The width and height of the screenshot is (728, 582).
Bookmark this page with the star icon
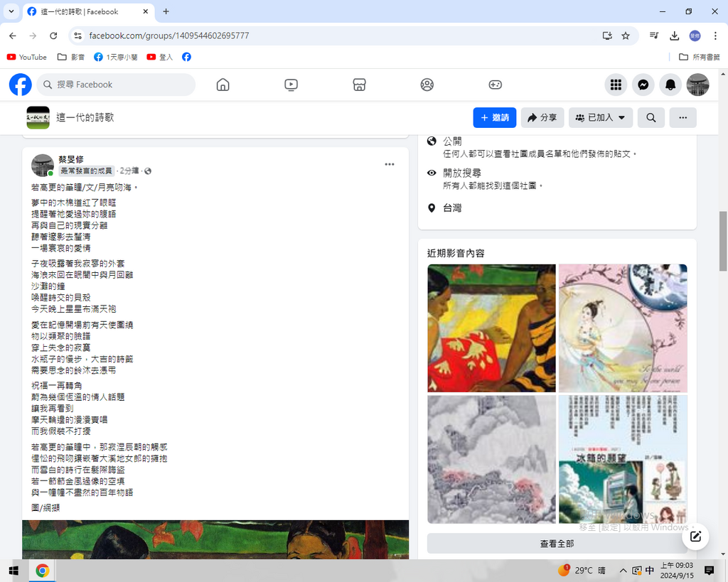click(x=626, y=36)
